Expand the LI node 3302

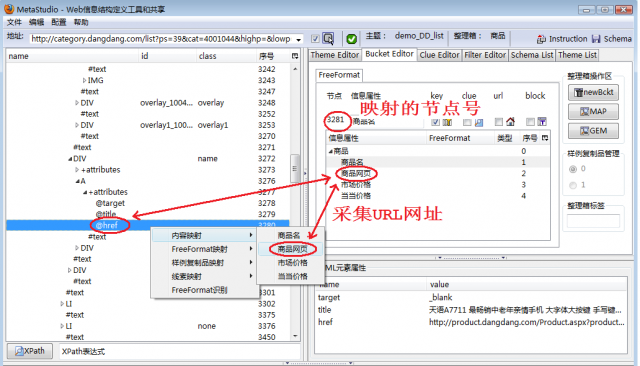click(x=62, y=304)
